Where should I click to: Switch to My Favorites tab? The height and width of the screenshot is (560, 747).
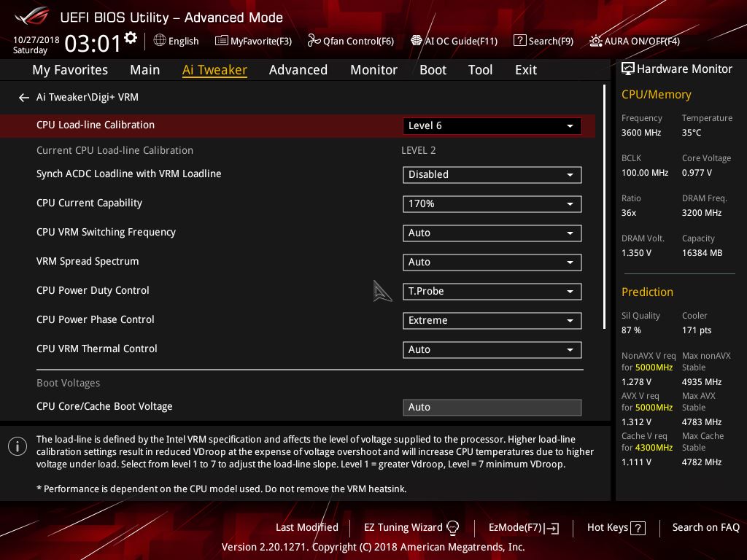70,70
